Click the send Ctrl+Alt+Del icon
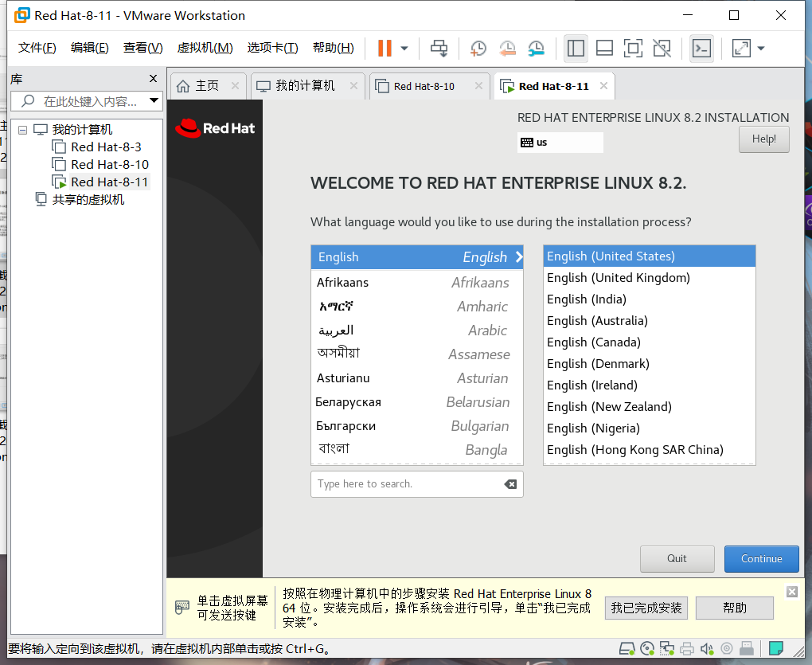 [x=439, y=48]
